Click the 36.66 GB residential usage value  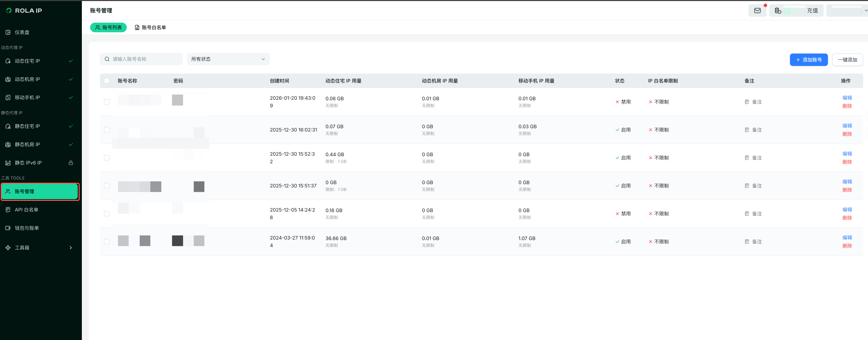[x=336, y=238]
